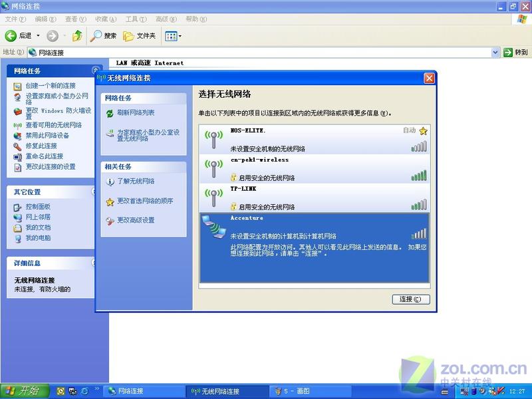Click the 开始 Start button

click(25, 391)
